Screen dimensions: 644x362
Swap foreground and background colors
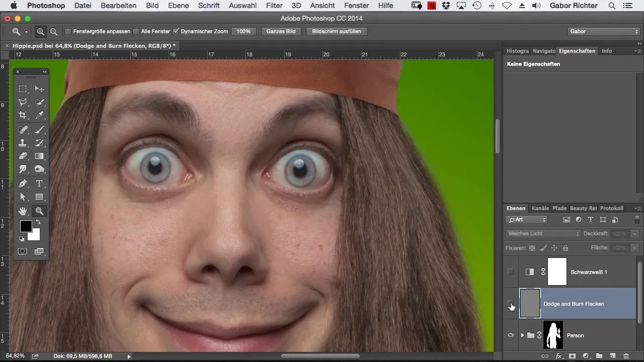(38, 222)
